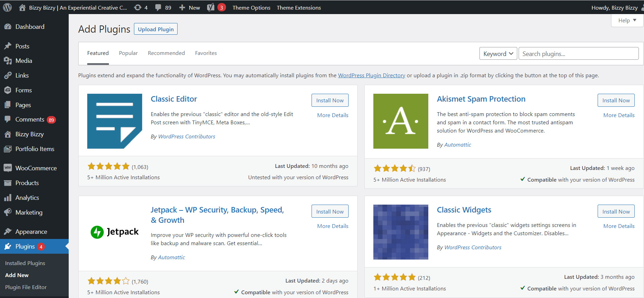Open the Bizzy Bizzy site name link

click(78, 8)
